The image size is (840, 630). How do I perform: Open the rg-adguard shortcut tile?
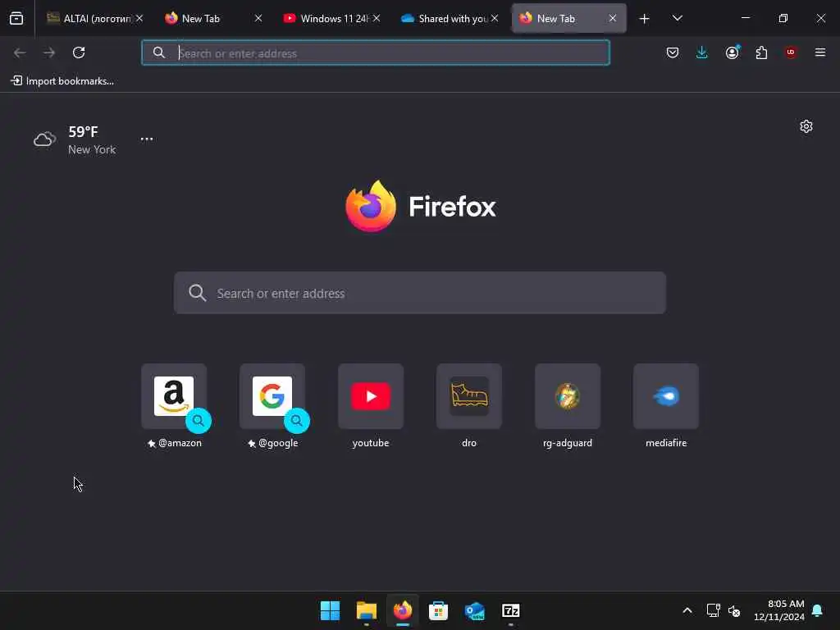tap(568, 396)
